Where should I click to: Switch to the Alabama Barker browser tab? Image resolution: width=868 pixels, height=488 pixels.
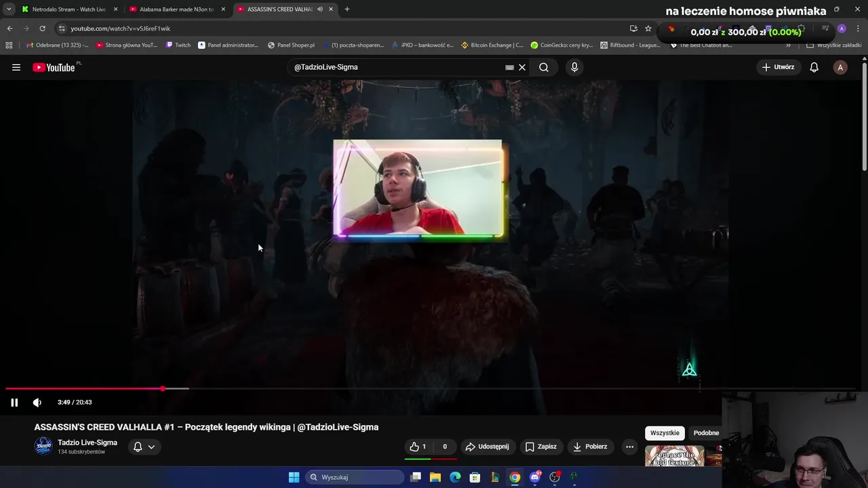176,9
